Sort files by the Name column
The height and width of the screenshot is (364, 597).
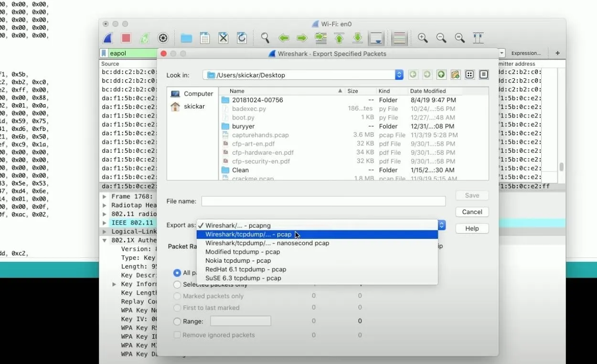282,91
